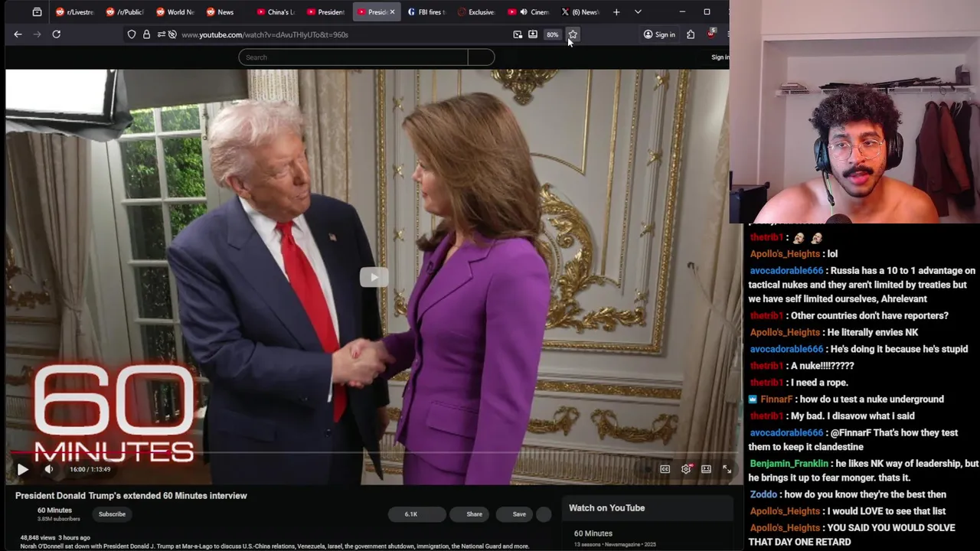Switch to r/Public tab
Screen dimensions: 980x551
click(125, 12)
